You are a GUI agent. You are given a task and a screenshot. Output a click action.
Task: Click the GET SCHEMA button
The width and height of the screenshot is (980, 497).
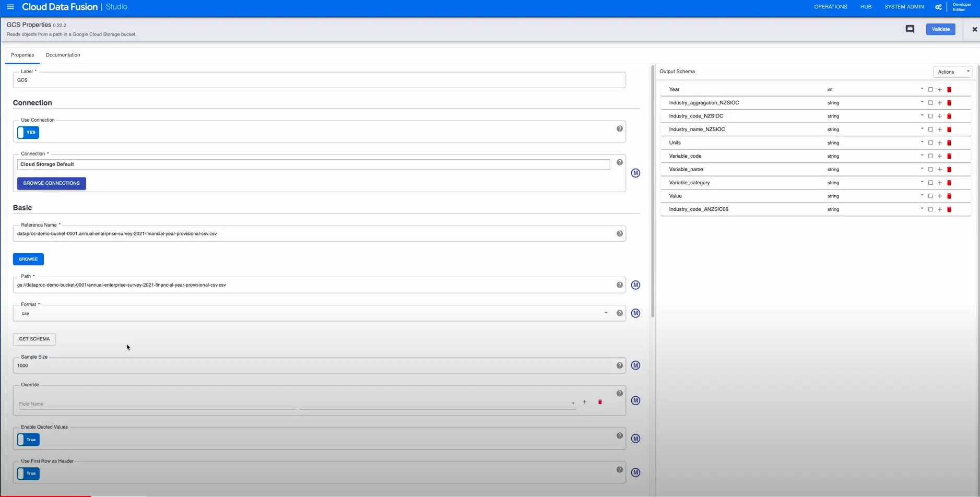pos(34,339)
